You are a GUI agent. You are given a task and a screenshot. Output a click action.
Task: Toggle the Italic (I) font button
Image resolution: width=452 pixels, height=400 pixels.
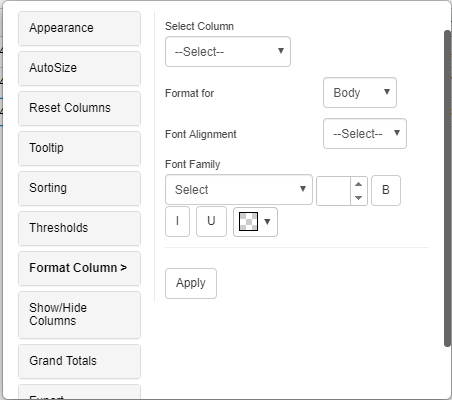177,221
